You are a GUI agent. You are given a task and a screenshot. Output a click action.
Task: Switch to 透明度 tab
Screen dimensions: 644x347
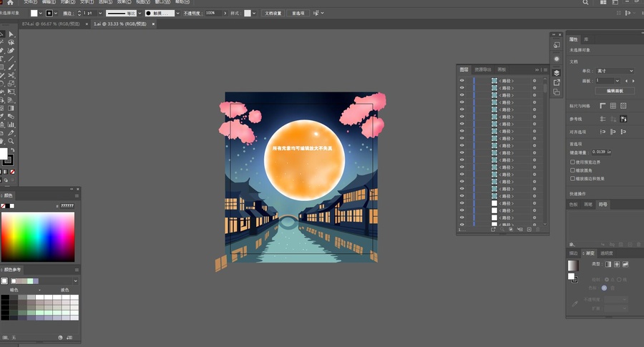coord(607,253)
